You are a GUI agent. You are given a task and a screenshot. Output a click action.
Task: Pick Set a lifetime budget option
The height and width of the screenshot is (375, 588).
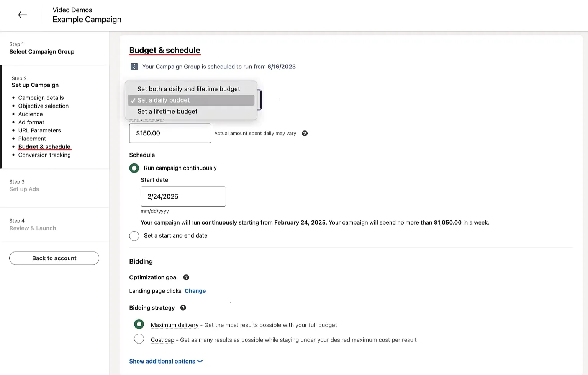click(167, 111)
